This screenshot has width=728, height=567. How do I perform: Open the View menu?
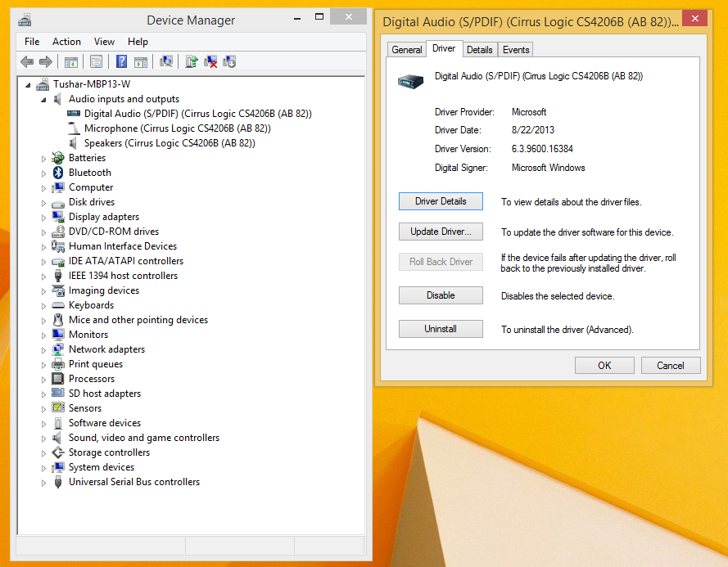[x=104, y=42]
